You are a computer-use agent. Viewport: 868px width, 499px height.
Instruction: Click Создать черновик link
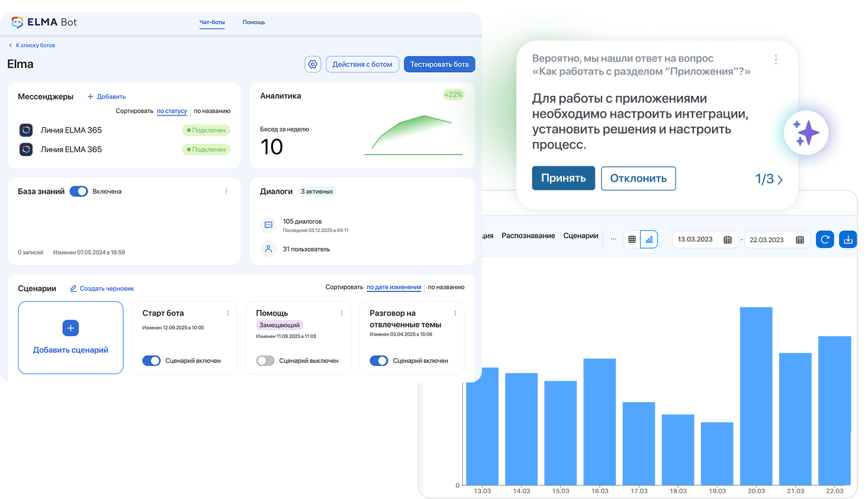(102, 288)
